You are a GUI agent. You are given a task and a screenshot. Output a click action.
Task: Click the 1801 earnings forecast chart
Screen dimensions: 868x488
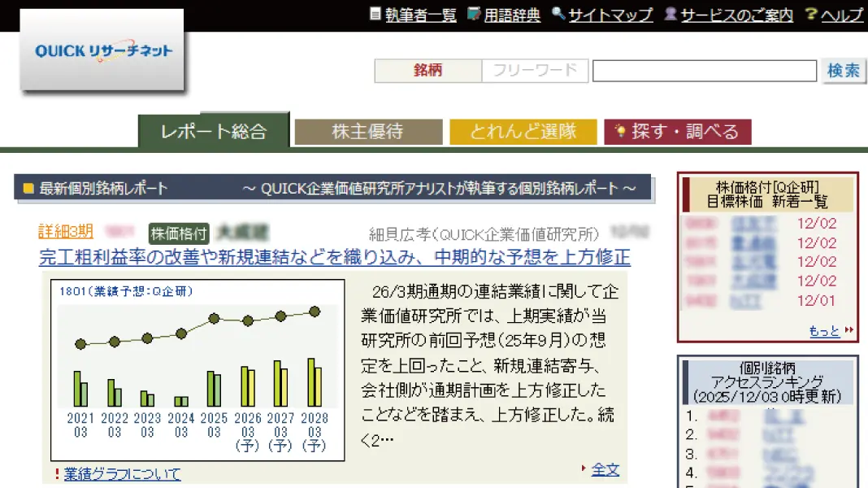click(197, 370)
